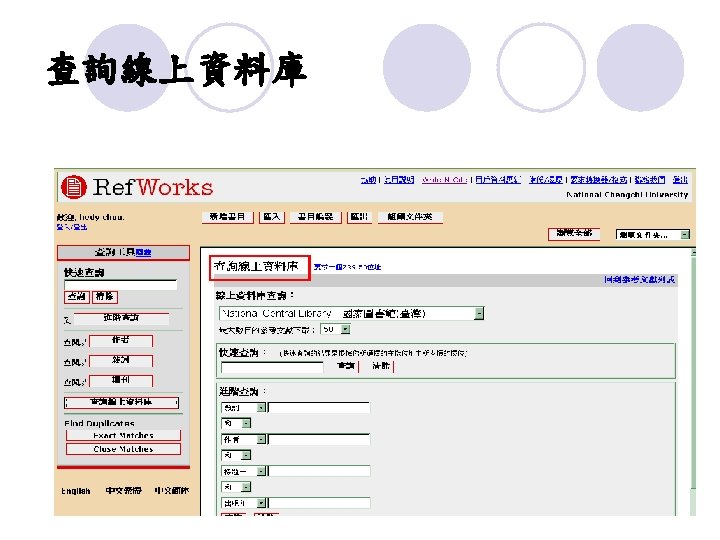Focus the main 快速查詢 search input

pyautogui.click(x=272, y=367)
